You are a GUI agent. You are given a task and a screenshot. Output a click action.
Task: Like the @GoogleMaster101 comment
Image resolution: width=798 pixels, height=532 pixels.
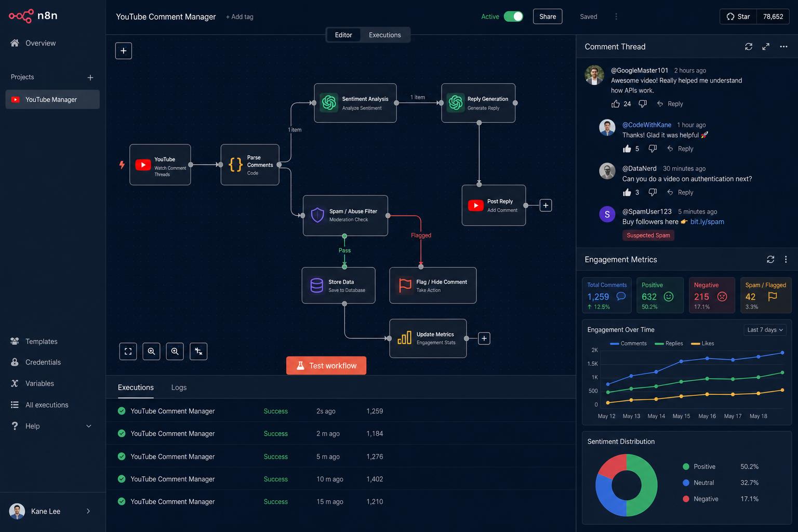pos(616,104)
